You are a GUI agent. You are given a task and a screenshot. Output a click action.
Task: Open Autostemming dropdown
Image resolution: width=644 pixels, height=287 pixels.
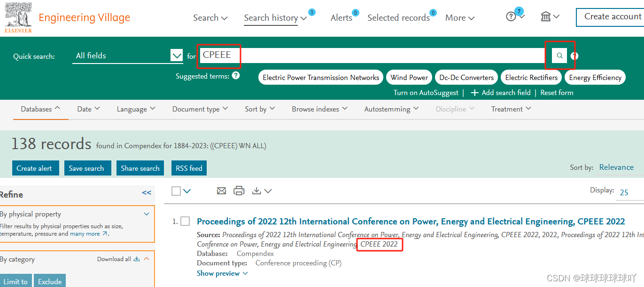click(x=391, y=109)
